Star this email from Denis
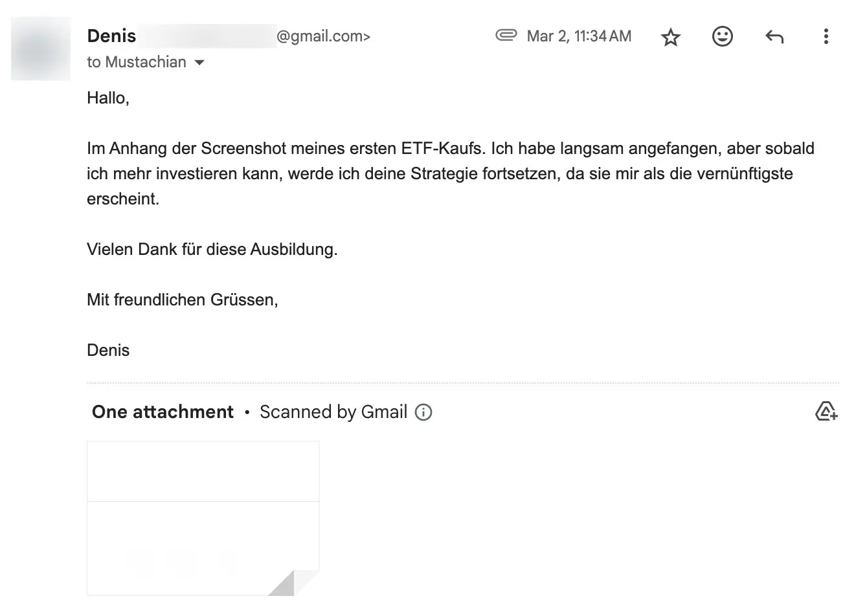The image size is (856, 616). (x=671, y=37)
